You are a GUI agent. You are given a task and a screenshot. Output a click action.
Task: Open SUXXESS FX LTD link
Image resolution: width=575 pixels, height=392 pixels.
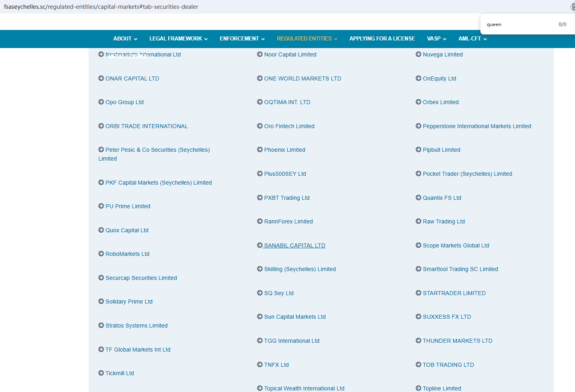447,317
